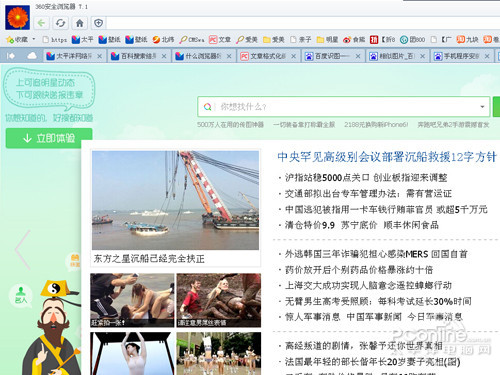The image size is (500, 375).
Task: Open the 北纬 bookmark
Action: [x=163, y=40]
